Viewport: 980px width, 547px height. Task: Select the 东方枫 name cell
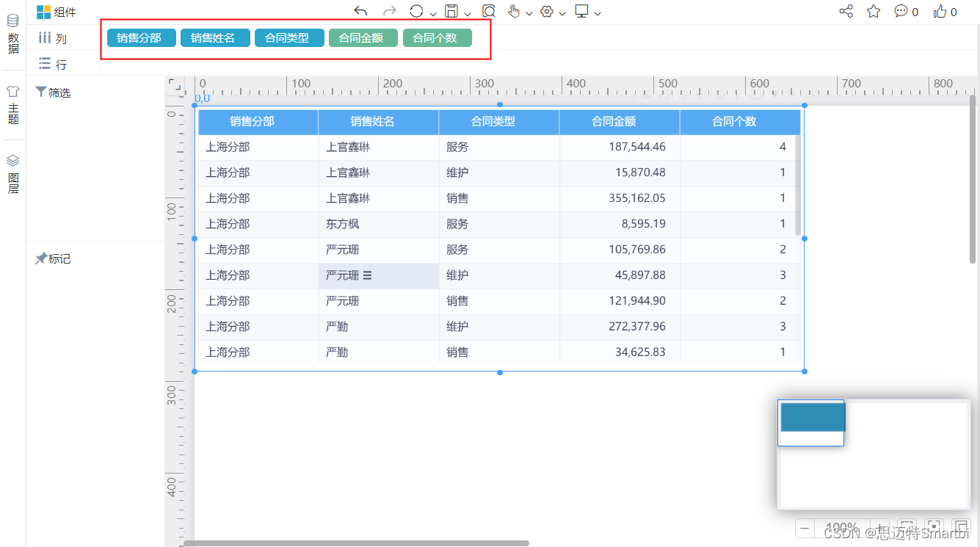(379, 224)
